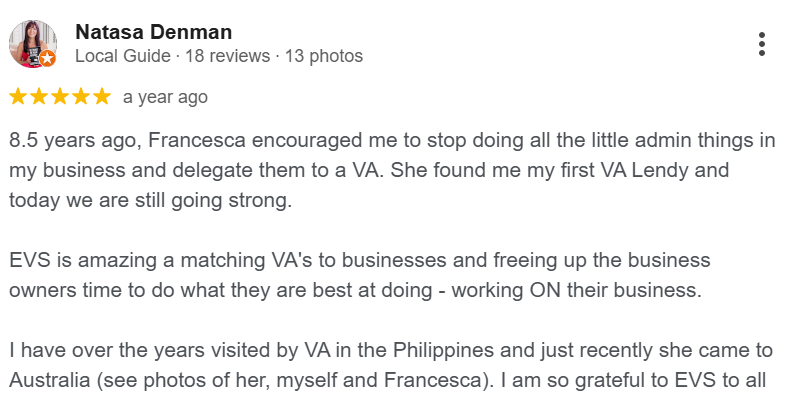Click the 'a year ago' timestamp

point(165,98)
